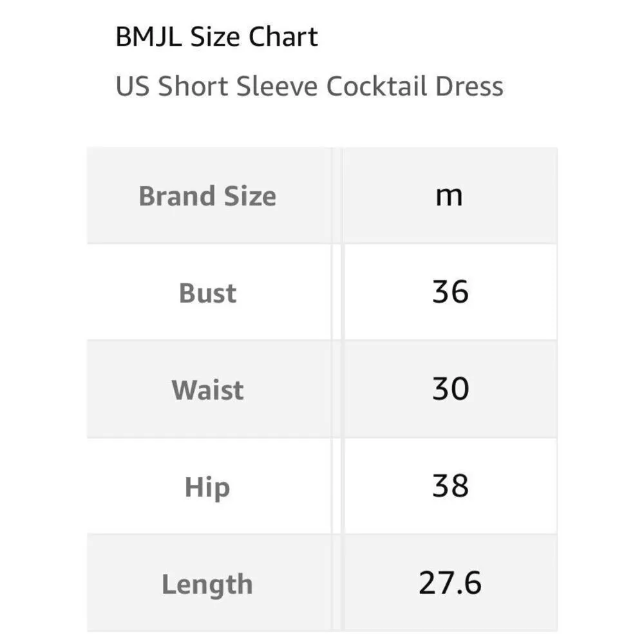Select the word Short in the subtitle
Image resolution: width=644 pixels, height=644 pixels.
pyautogui.click(x=193, y=86)
